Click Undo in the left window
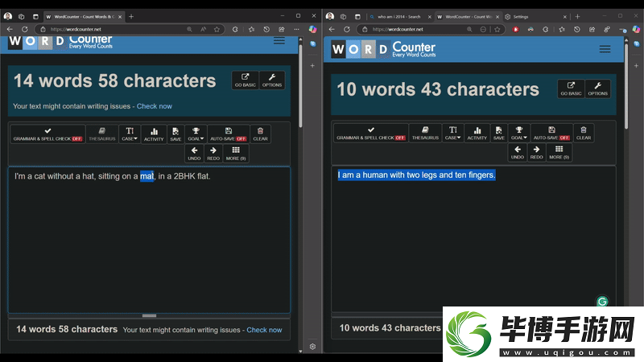This screenshot has height=362, width=644. coord(194,154)
